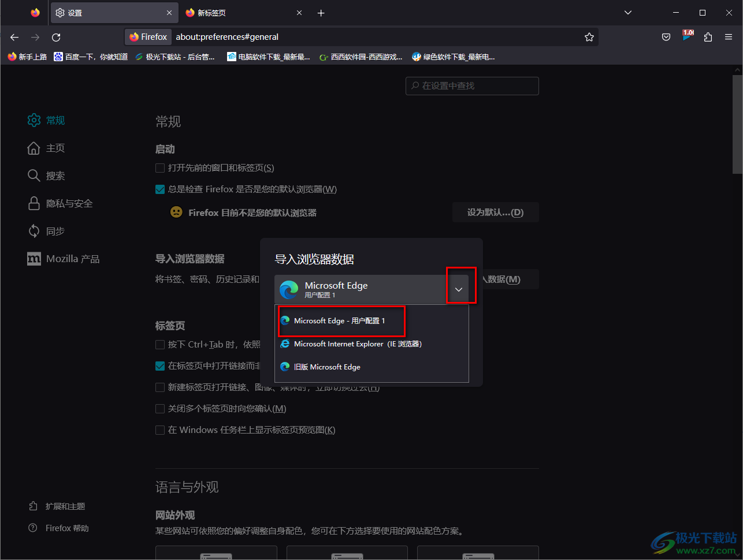Switch to the 设置 tab
This screenshot has width=743, height=560.
pos(114,13)
